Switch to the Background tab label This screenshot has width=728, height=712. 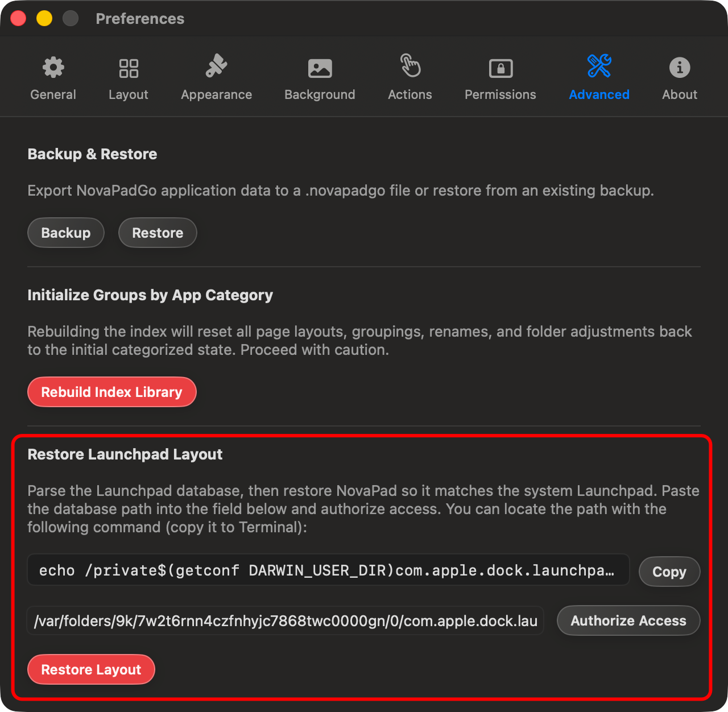click(320, 94)
